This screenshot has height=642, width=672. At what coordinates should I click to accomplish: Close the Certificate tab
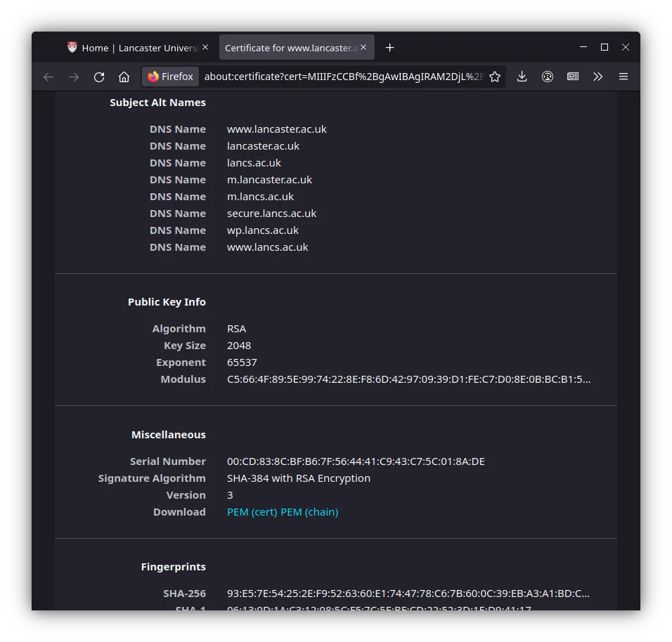pos(363,48)
